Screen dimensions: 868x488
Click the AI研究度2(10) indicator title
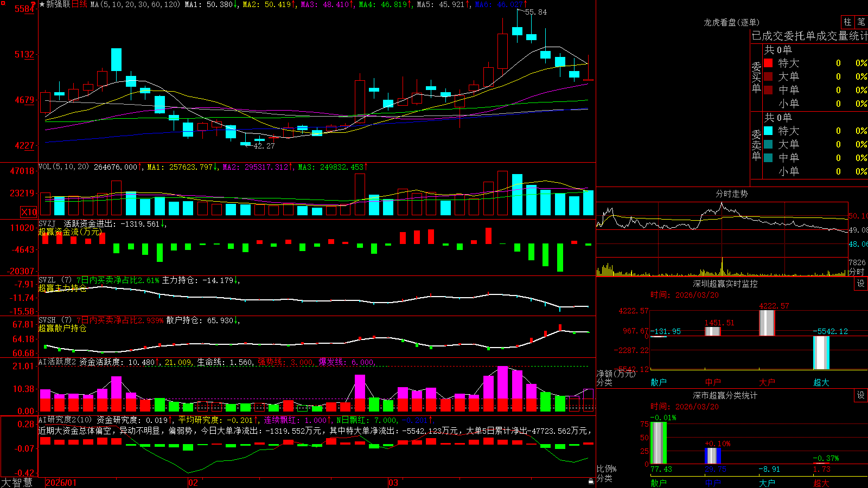(65, 420)
